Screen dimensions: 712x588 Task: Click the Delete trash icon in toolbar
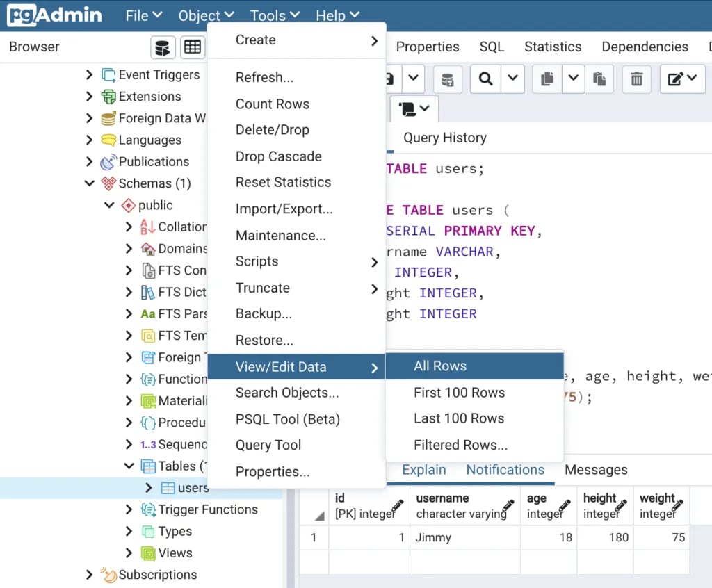[636, 79]
